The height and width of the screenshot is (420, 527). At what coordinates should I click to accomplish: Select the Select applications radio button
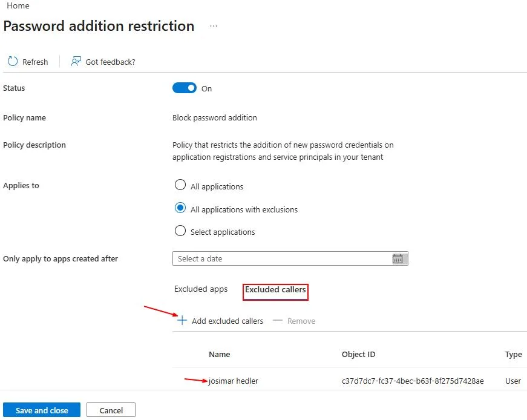tap(180, 231)
